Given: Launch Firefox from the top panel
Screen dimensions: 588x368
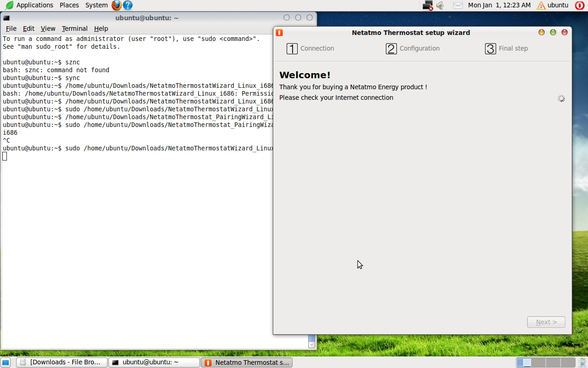Looking at the screenshot, I should point(117,6).
